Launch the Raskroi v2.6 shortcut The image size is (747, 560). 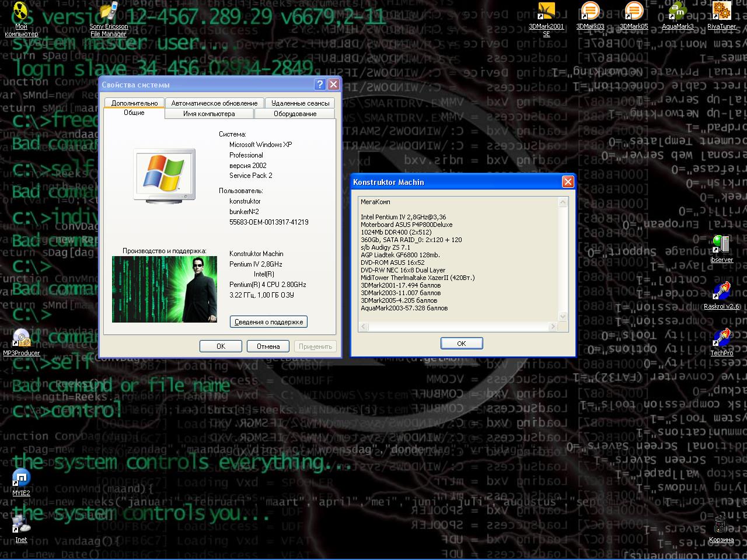(721, 292)
